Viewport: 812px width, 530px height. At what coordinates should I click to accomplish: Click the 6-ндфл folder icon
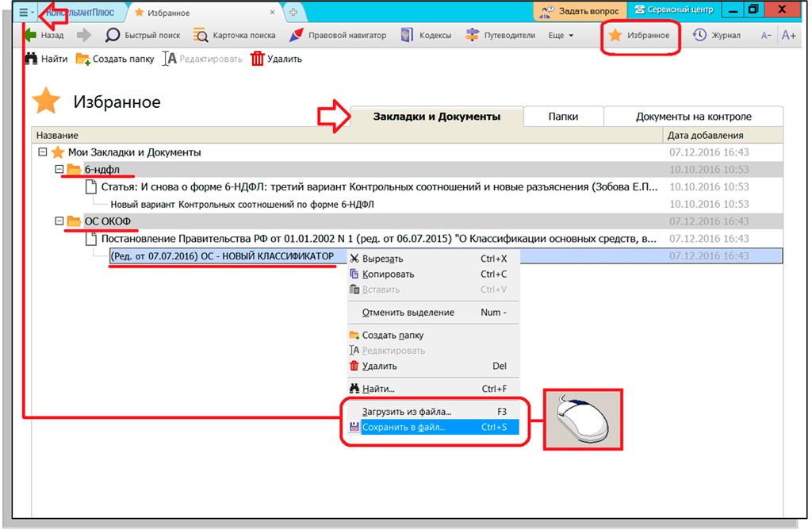coord(74,170)
